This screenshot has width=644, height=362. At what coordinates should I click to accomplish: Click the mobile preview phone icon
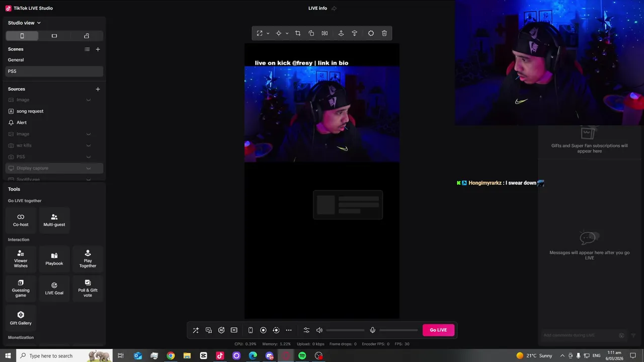coord(251,330)
